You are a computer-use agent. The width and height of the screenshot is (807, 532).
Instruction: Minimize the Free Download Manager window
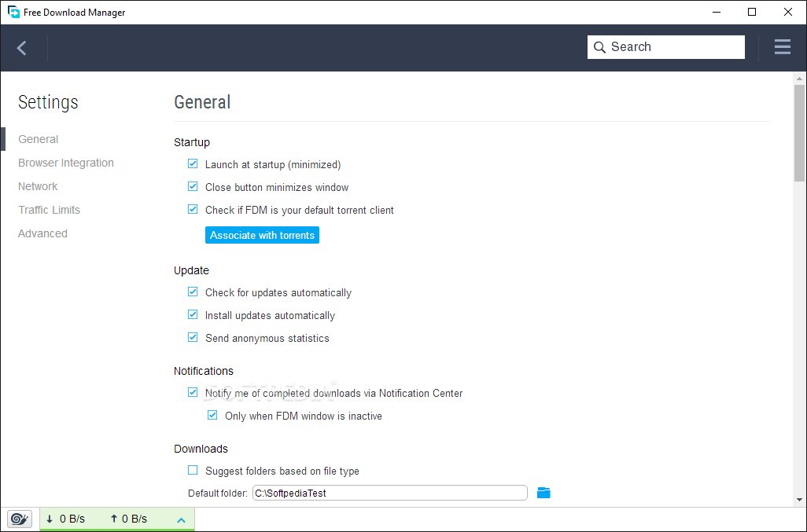(717, 12)
